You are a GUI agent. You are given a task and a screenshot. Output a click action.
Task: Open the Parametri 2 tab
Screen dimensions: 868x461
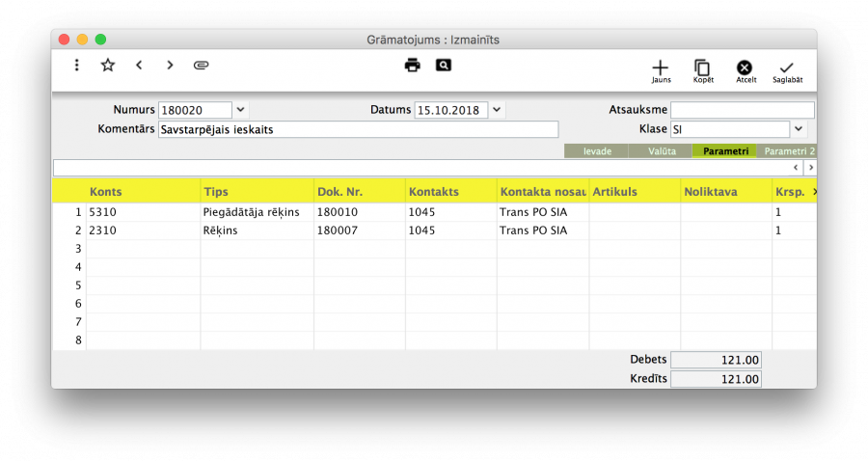(788, 151)
